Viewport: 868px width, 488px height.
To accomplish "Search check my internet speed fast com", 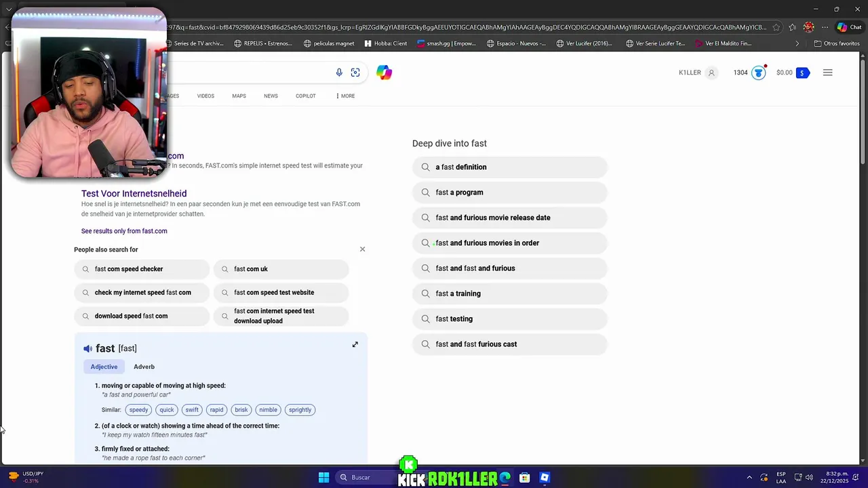I will pos(142,293).
